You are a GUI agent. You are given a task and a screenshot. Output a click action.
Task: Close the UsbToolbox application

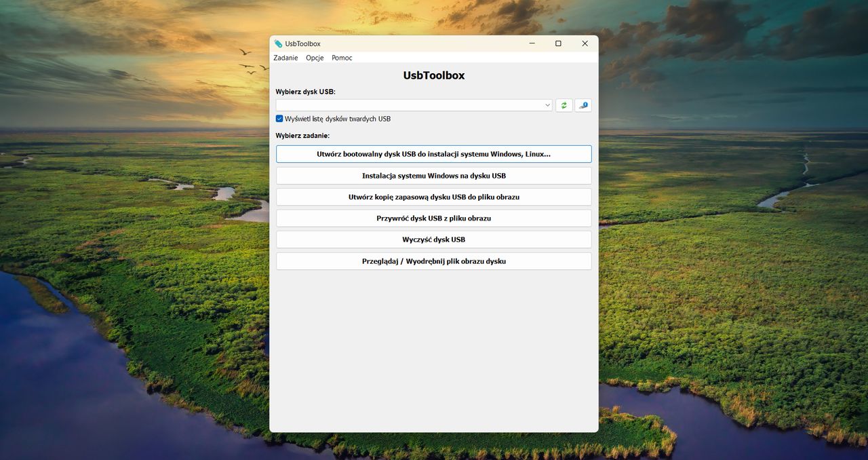pos(584,43)
